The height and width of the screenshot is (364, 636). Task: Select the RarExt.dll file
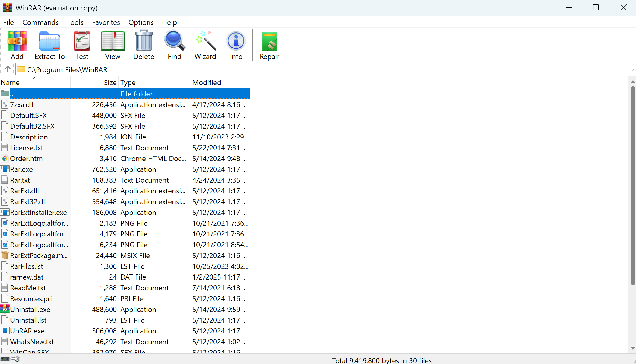coord(25,191)
